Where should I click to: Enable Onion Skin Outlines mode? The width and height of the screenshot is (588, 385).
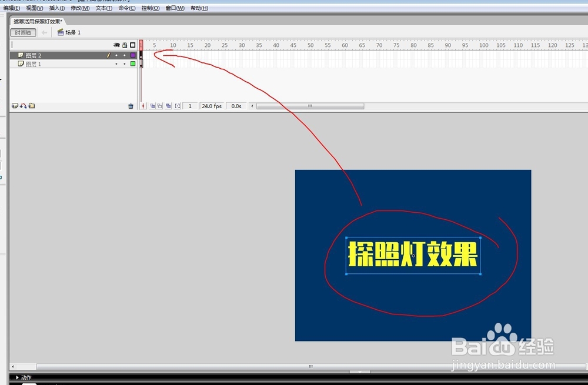point(160,105)
